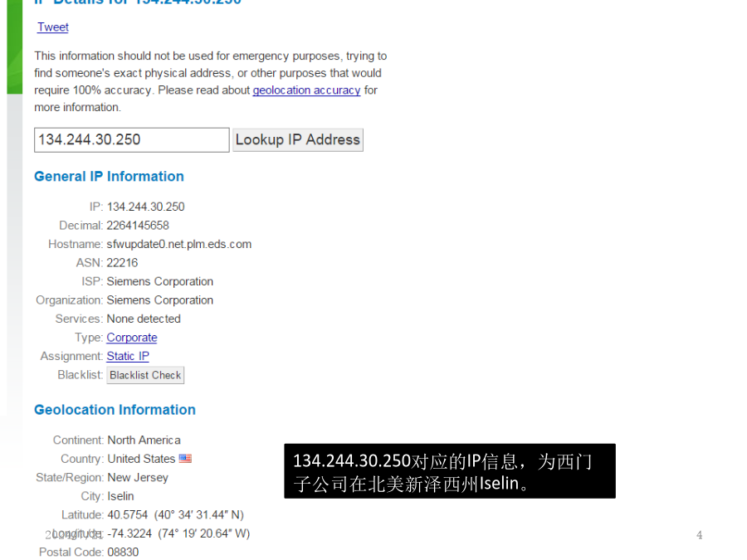
Task: Select ISP value Siemens Corporation
Action: coord(160,281)
